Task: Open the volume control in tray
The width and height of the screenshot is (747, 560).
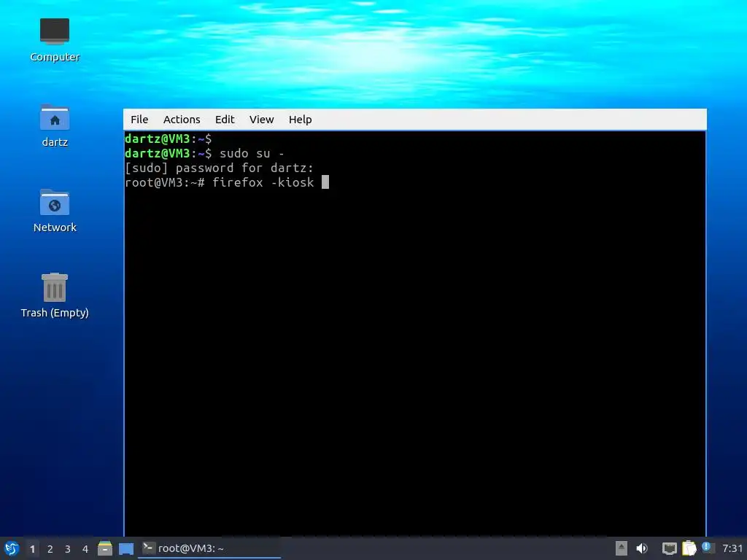Action: [x=642, y=548]
